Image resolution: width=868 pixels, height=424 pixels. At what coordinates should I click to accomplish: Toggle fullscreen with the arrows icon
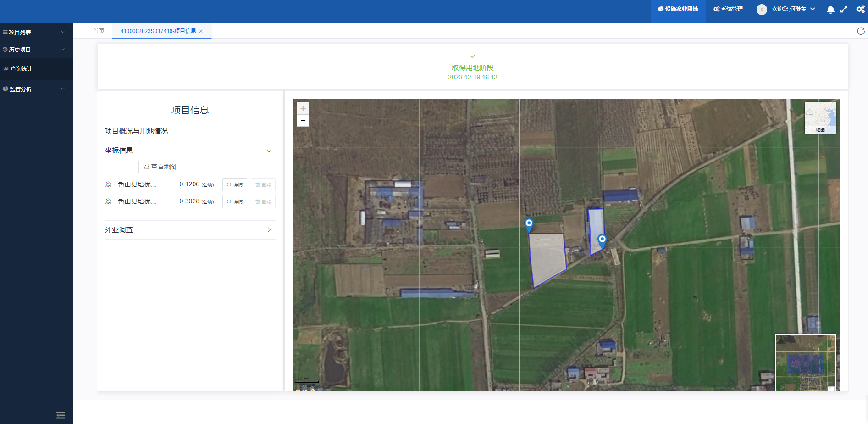[844, 9]
